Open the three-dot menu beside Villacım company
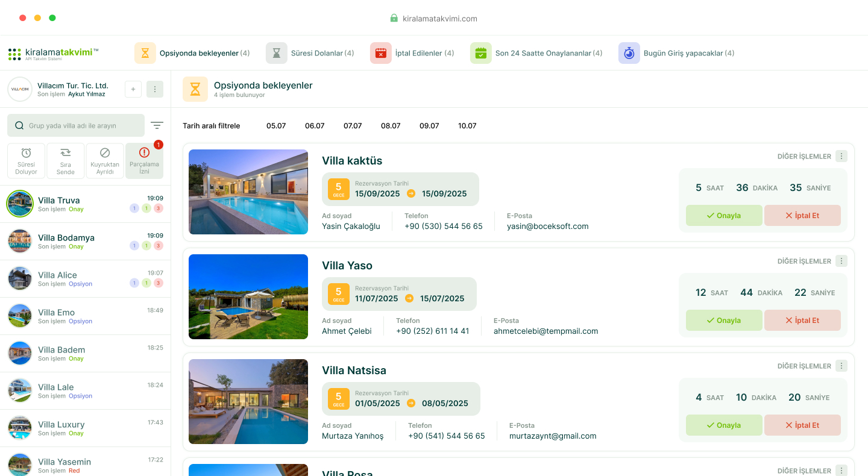 [x=155, y=89]
